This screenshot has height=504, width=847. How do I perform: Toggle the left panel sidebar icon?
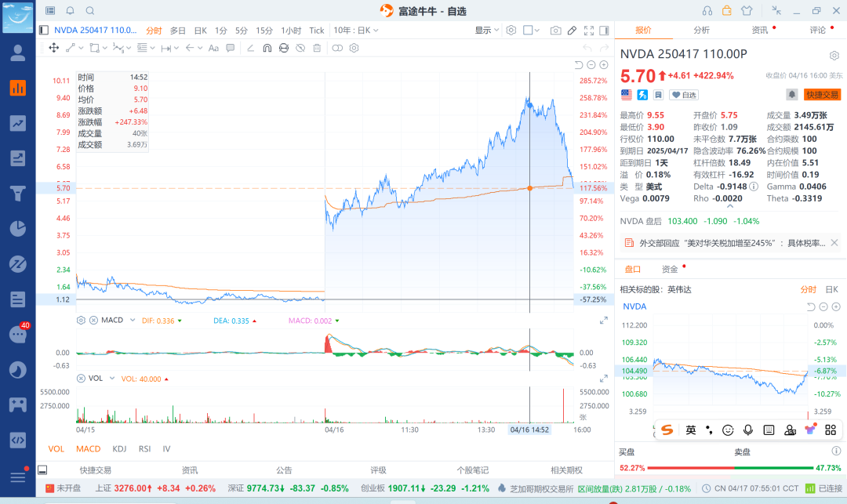tap(44, 31)
